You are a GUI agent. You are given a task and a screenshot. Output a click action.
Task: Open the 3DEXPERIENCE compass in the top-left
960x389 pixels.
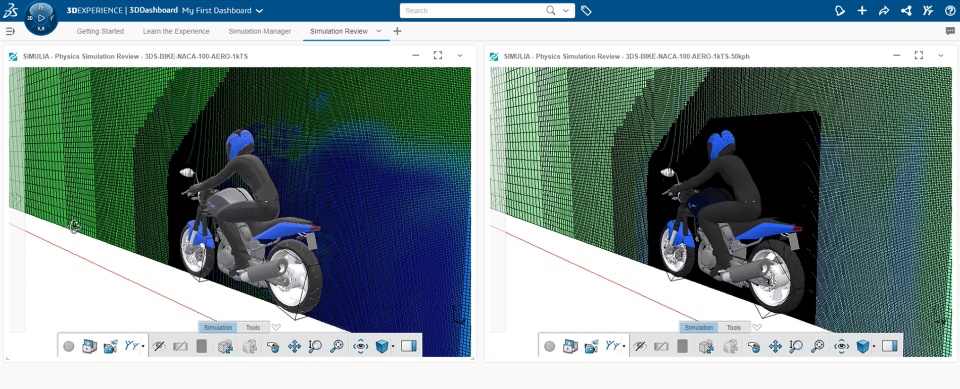click(x=41, y=18)
